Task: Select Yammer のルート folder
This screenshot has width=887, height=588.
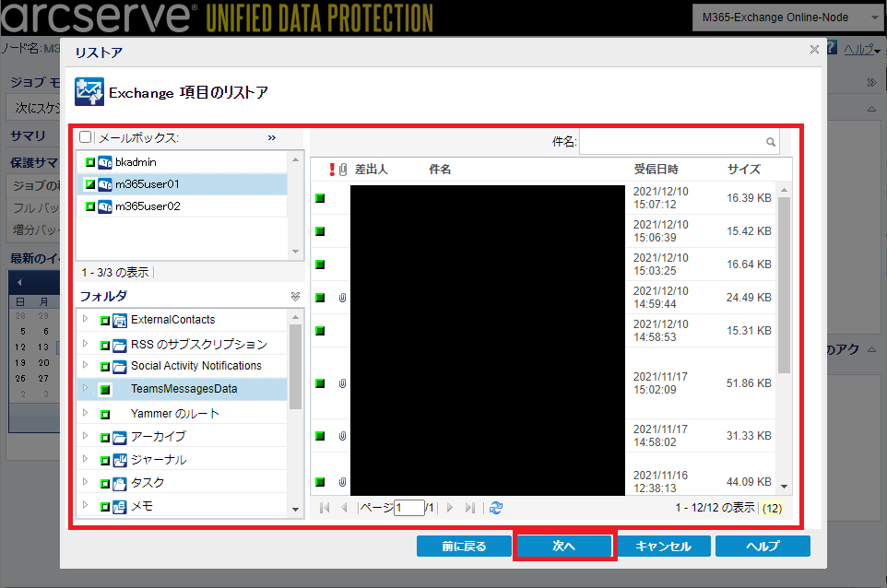Action: pos(175,414)
